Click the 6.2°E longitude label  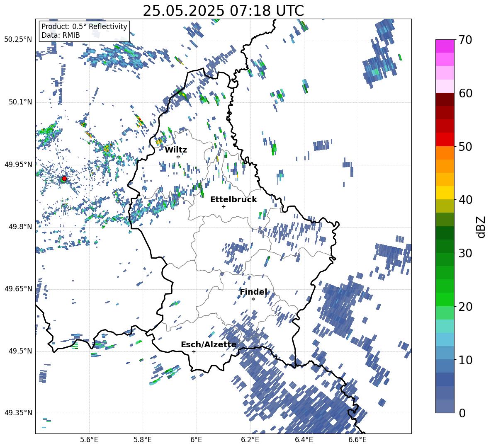[x=250, y=440]
